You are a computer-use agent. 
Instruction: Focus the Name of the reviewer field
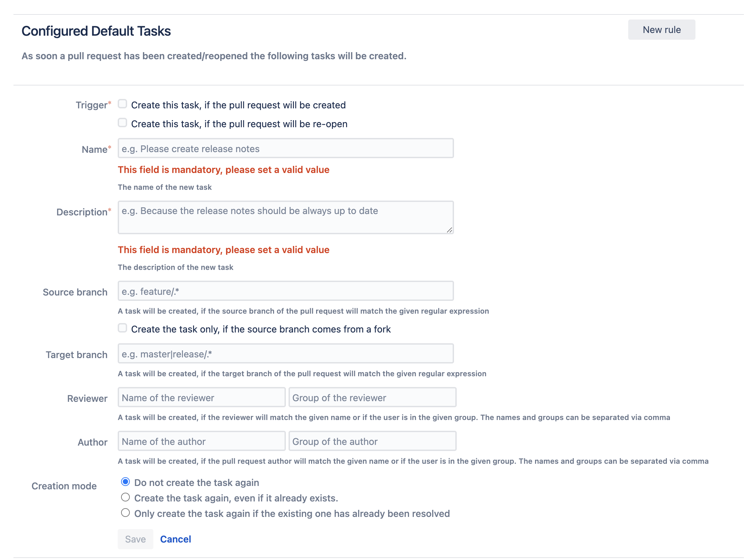[x=201, y=397]
